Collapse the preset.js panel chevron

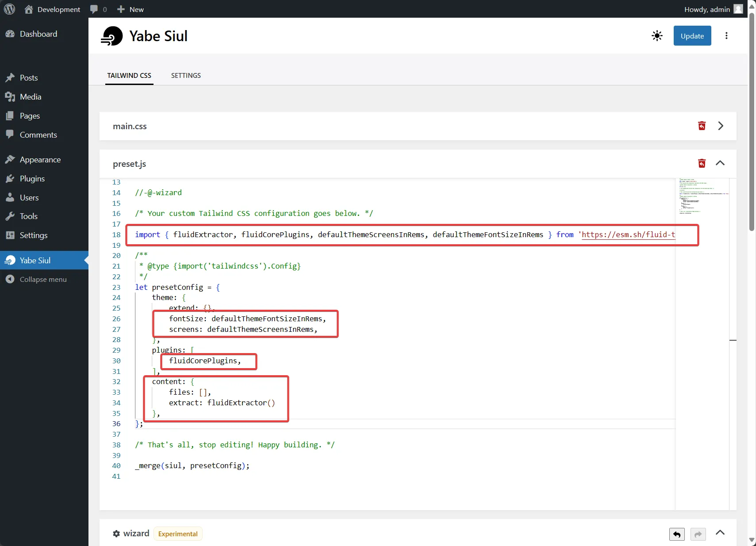point(720,163)
